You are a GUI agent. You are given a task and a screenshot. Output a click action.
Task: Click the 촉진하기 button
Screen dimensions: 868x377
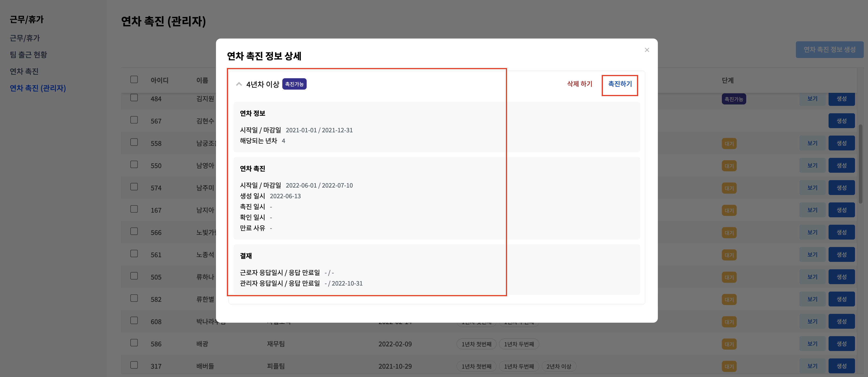620,84
